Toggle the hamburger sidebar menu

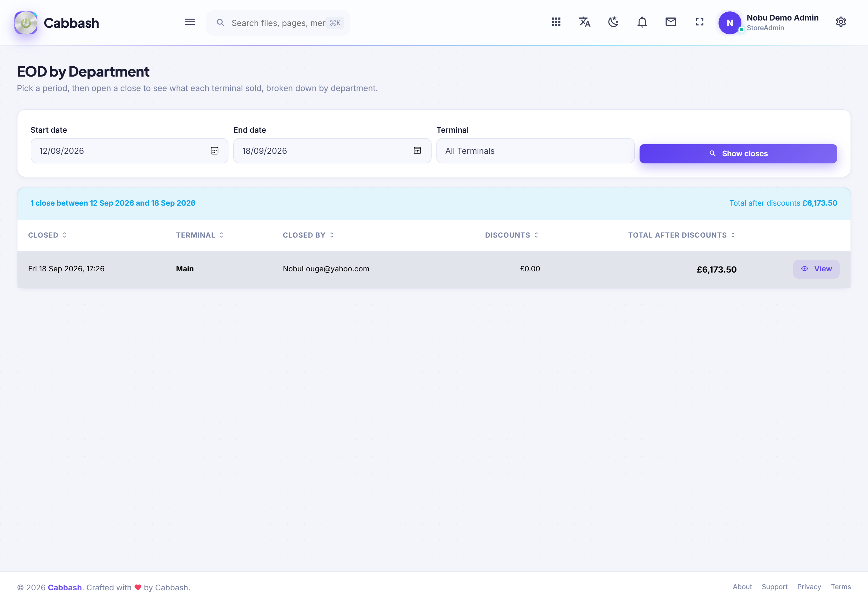click(x=190, y=22)
